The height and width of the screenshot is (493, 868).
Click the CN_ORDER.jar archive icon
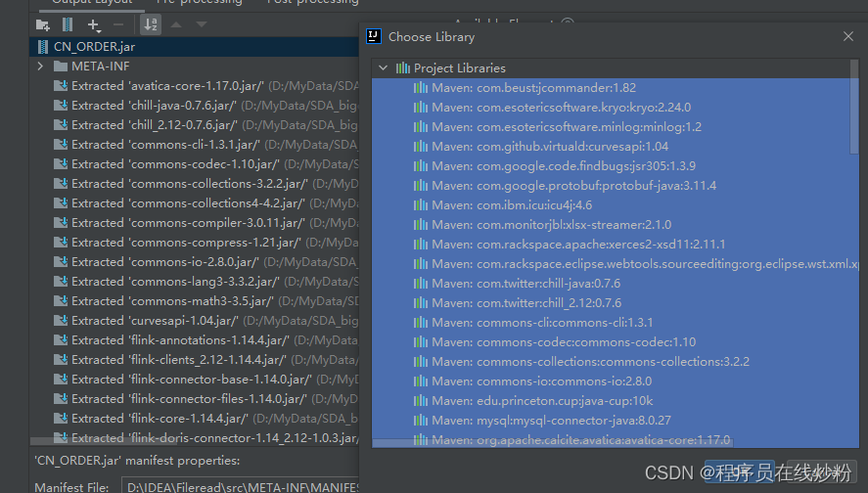43,47
